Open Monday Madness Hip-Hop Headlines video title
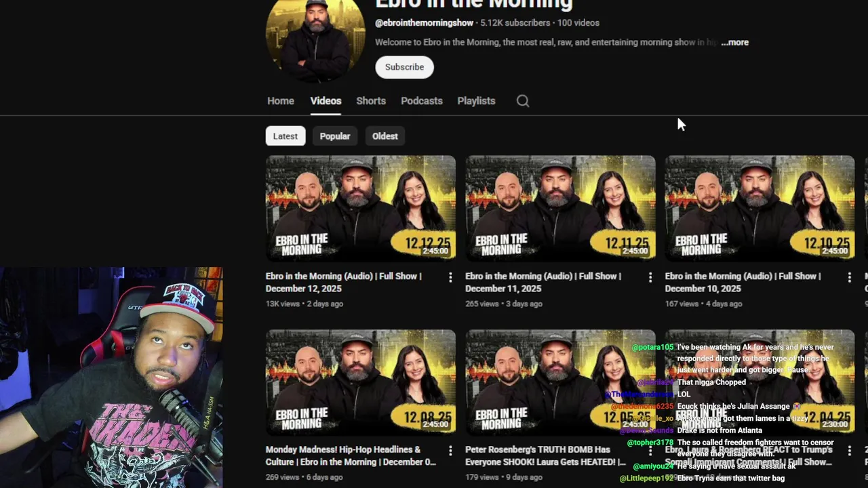868x488 pixels. [x=351, y=456]
